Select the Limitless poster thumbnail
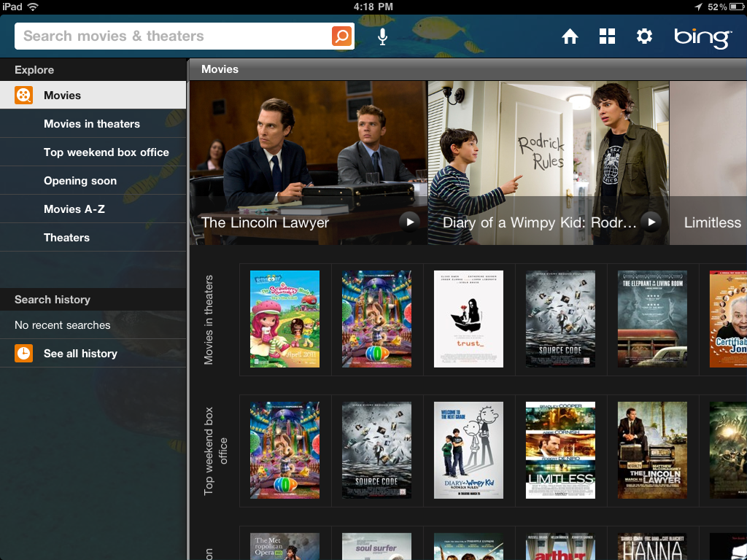Viewport: 747px width, 560px height. tap(560, 450)
